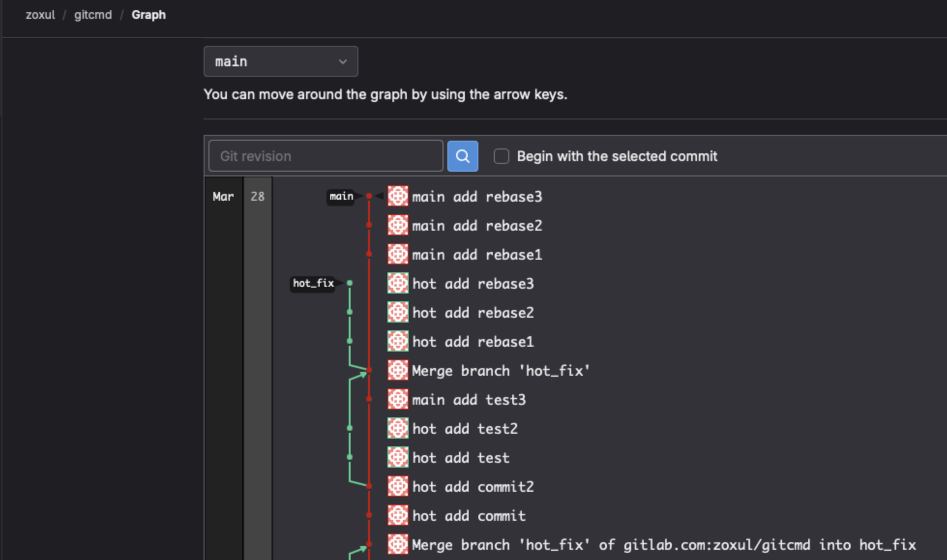Screen dimensions: 947x560
Task: Click the chevron arrow in branch dropdown
Action: pos(343,62)
